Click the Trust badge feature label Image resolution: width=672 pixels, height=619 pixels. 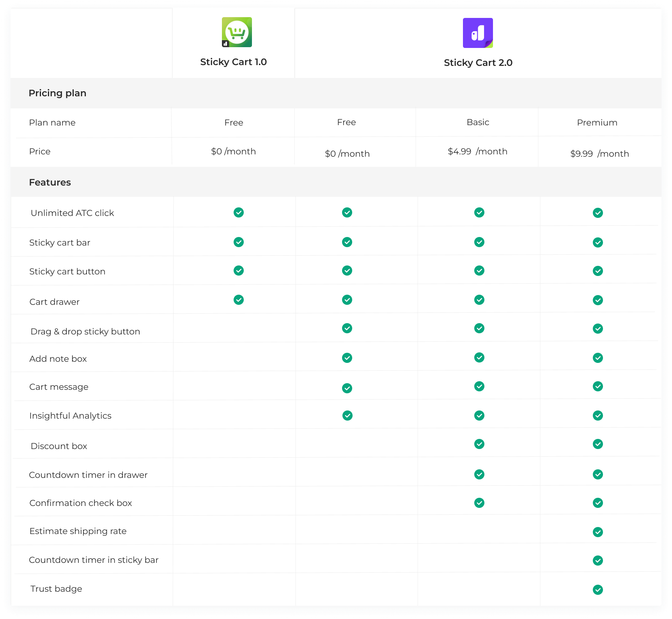[56, 589]
